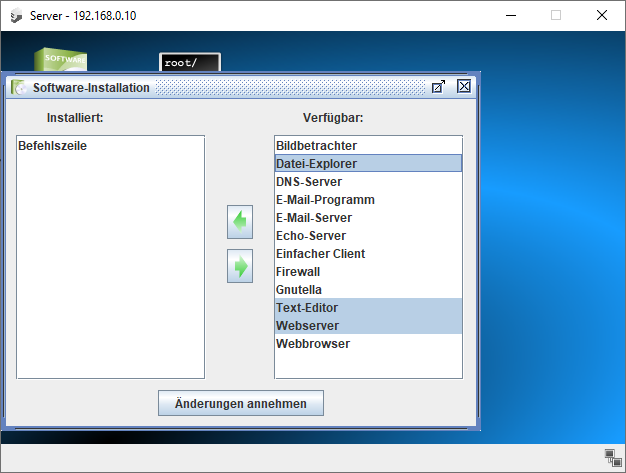Apply changes with Änderungen annehmen button
Image resolution: width=626 pixels, height=473 pixels.
[241, 403]
